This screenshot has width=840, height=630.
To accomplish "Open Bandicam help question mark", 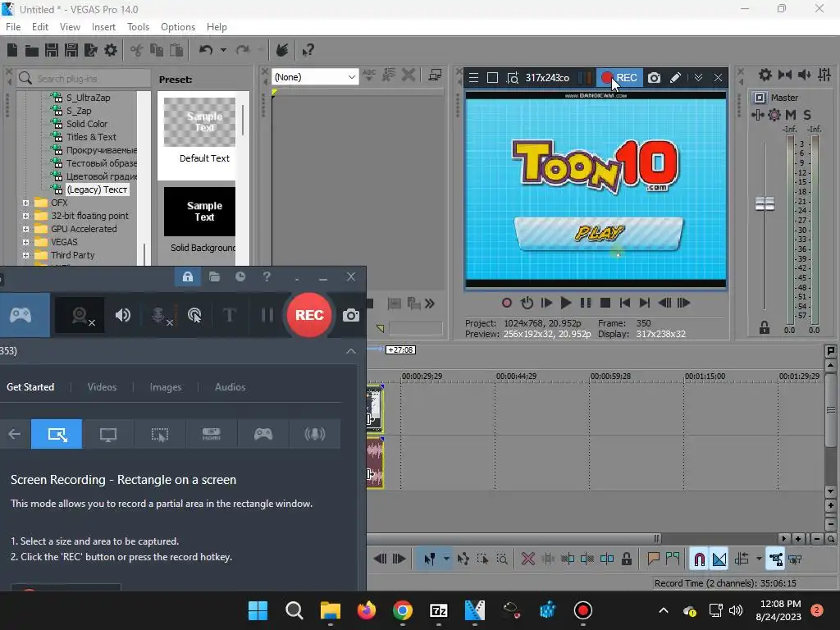I will (x=267, y=276).
